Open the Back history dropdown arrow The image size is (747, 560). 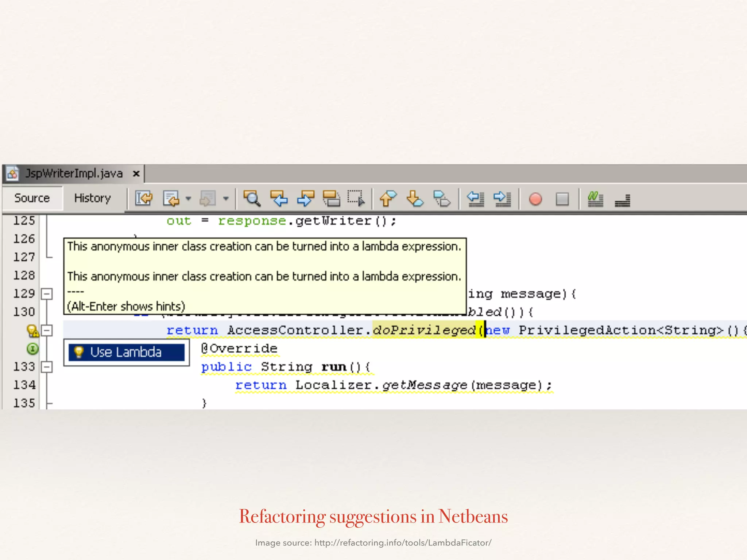[188, 199]
